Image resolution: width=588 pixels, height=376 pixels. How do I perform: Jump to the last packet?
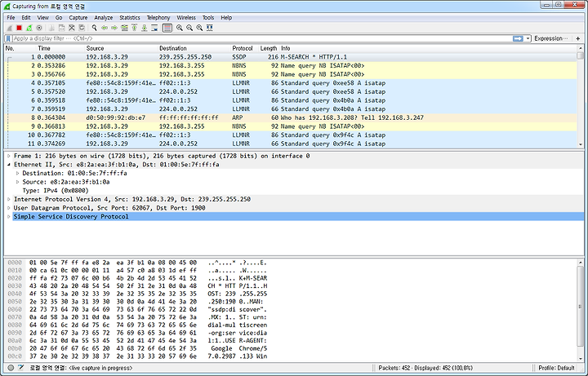click(x=145, y=28)
